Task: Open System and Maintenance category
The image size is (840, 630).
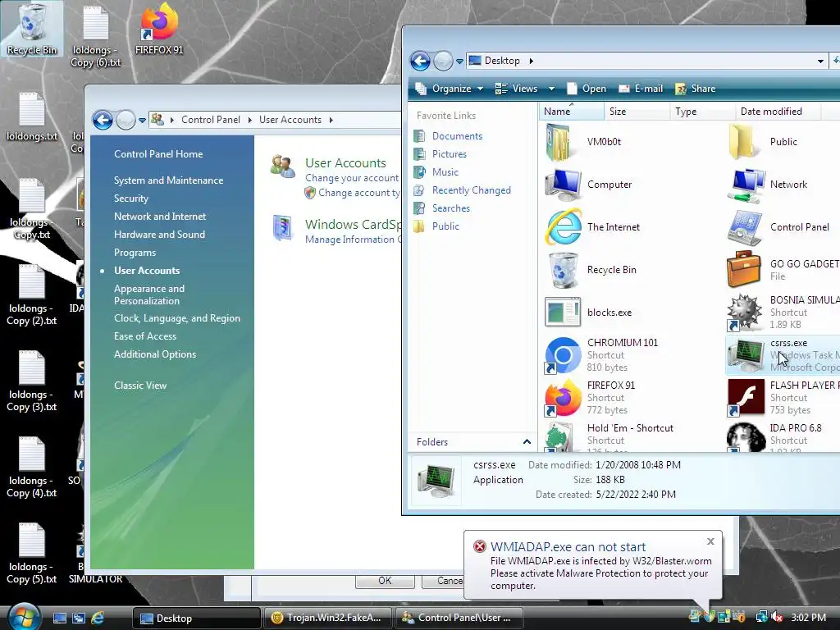Action: (169, 180)
